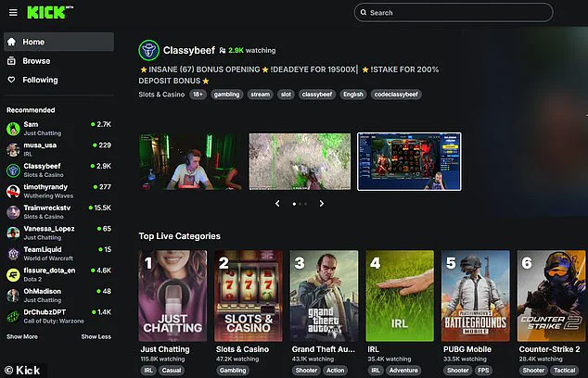The width and height of the screenshot is (588, 378).
Task: Click the gambling tag under stream title
Action: [x=227, y=94]
